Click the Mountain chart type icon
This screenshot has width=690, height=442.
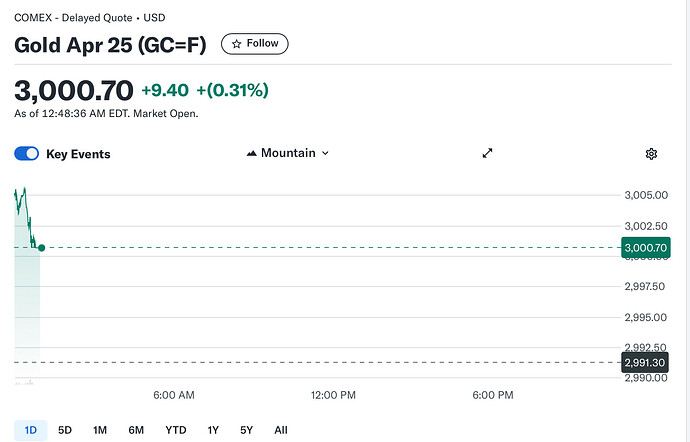coord(251,153)
